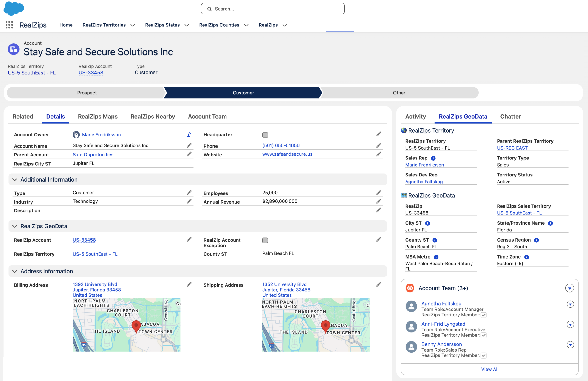The height and width of the screenshot is (381, 588).
Task: Click the info icon beside MSA Metro
Action: 436,257
